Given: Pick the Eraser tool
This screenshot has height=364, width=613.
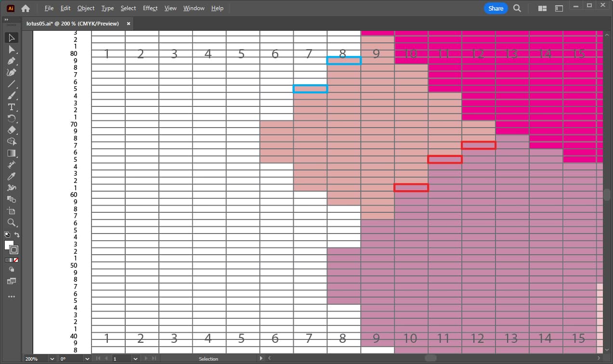Looking at the screenshot, I should tap(12, 130).
